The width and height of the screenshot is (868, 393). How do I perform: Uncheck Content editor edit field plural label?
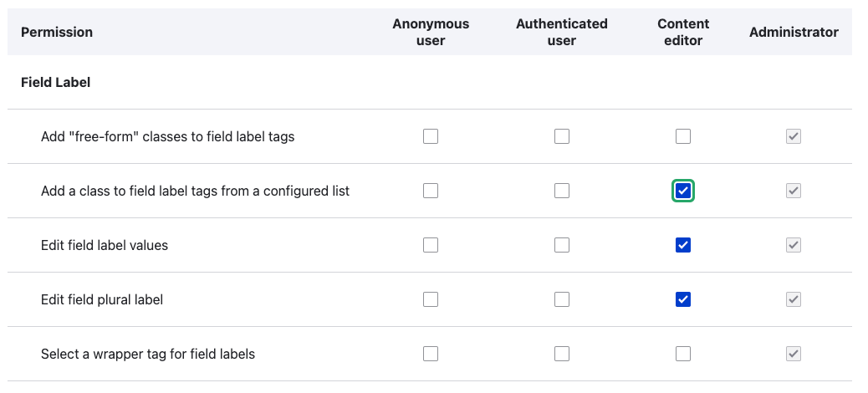pos(682,299)
